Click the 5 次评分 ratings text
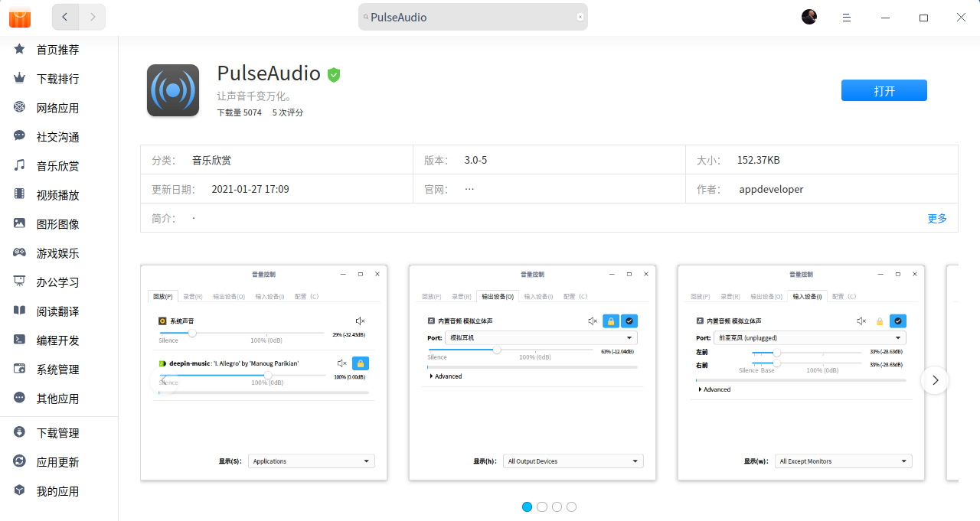The width and height of the screenshot is (980, 521). (x=288, y=112)
